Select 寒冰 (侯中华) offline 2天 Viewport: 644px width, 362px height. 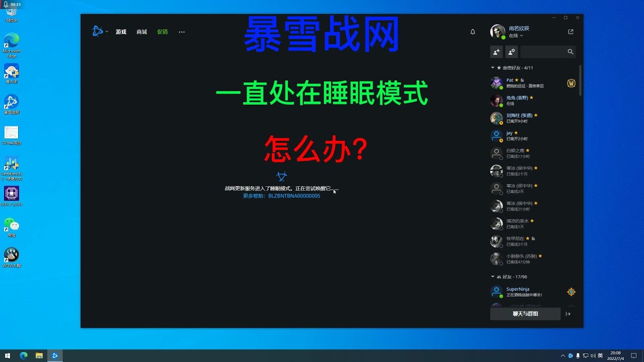click(x=533, y=189)
